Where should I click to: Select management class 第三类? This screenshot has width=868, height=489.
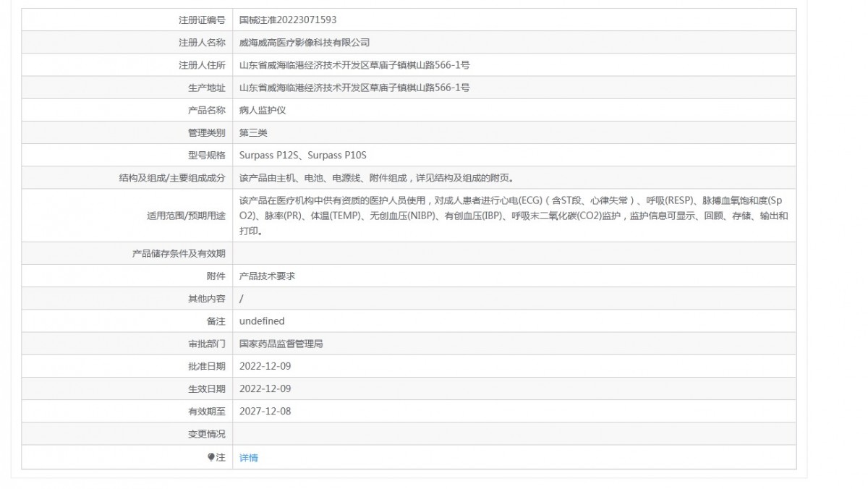pyautogui.click(x=253, y=133)
